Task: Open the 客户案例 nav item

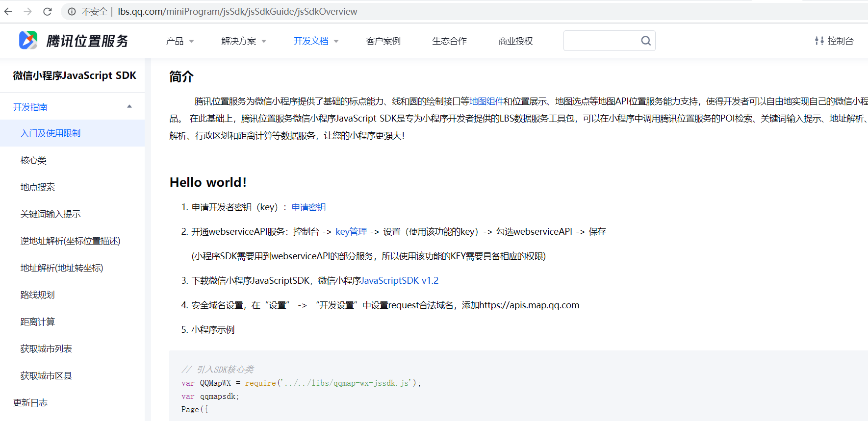Action: click(383, 41)
